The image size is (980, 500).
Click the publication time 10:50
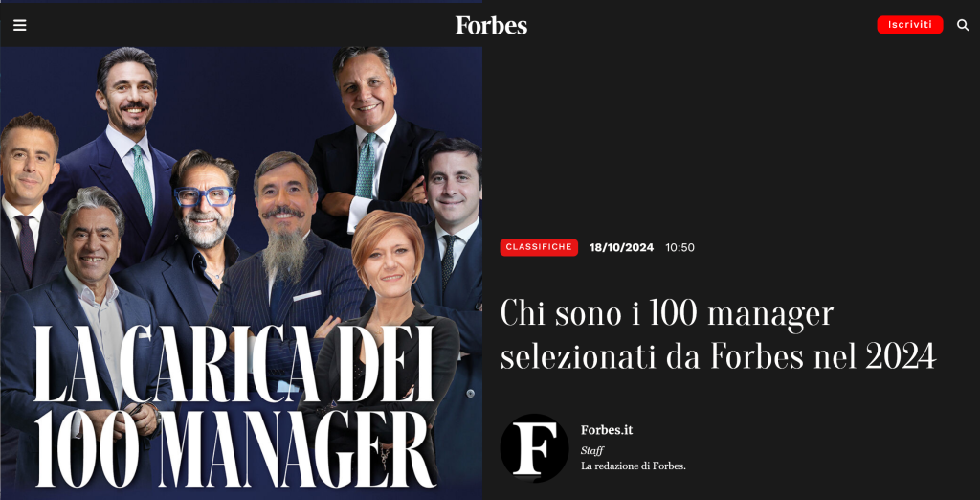[680, 247]
